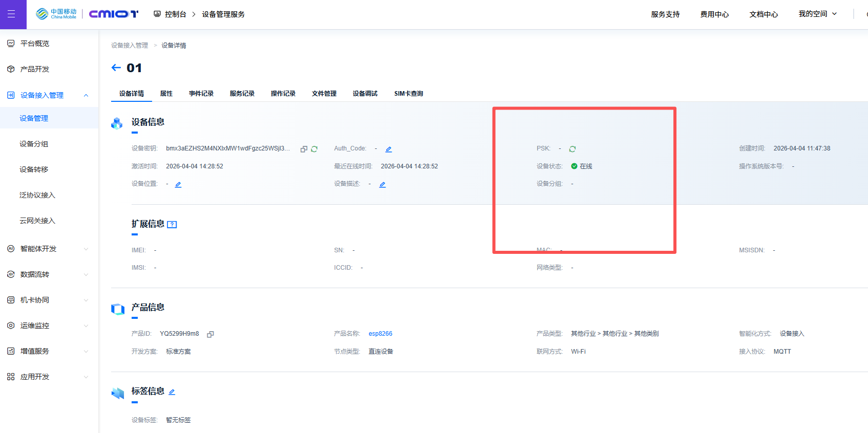Click creation time 2026-04-04 11:47:38

tap(802, 148)
